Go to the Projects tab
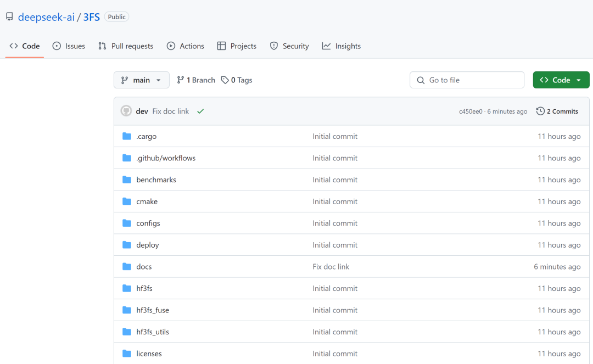The image size is (593, 364). [237, 46]
